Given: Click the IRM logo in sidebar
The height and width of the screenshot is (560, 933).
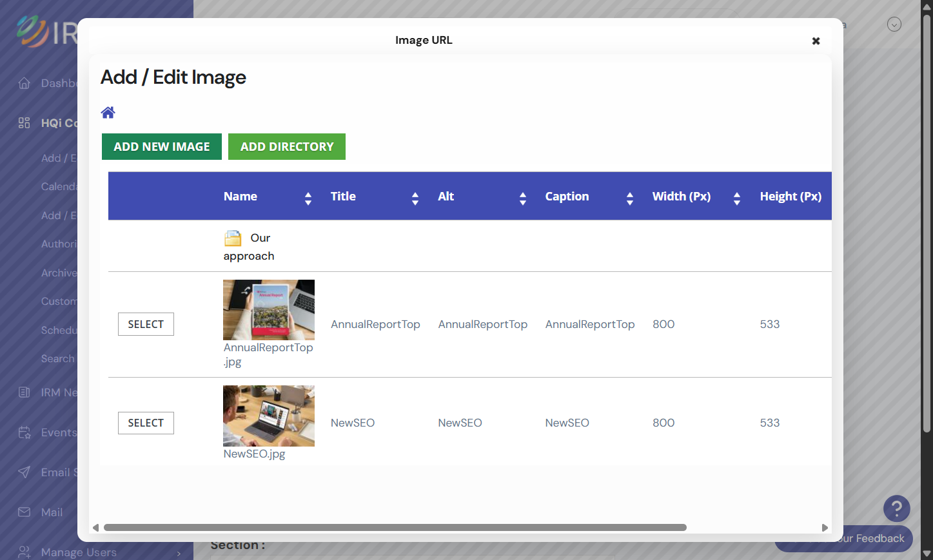Looking at the screenshot, I should click(46, 32).
